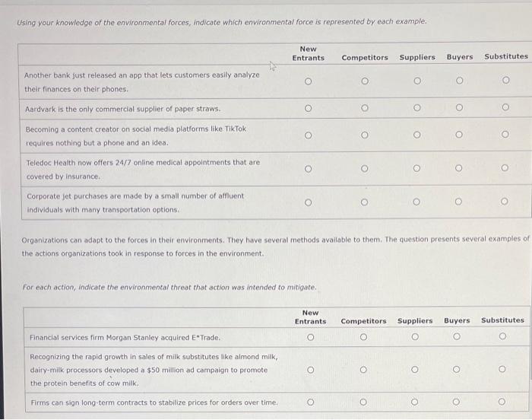Select Substitutes for Aardvark paper straws row
Image resolution: width=532 pixels, height=420 pixels.
505,108
